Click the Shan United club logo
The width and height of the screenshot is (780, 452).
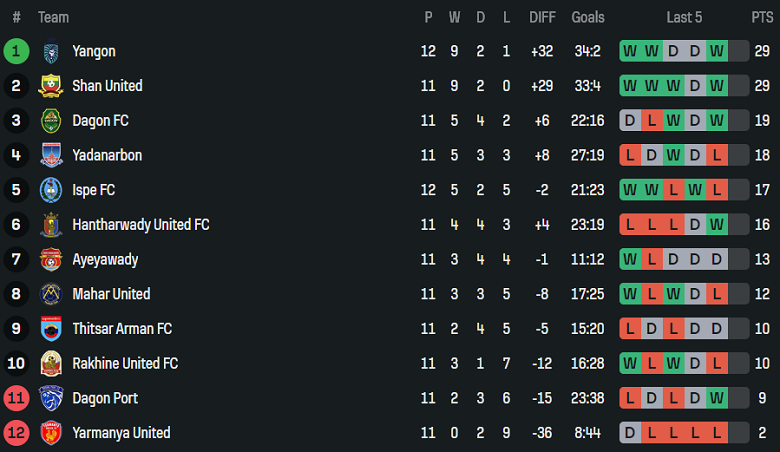[x=50, y=86]
